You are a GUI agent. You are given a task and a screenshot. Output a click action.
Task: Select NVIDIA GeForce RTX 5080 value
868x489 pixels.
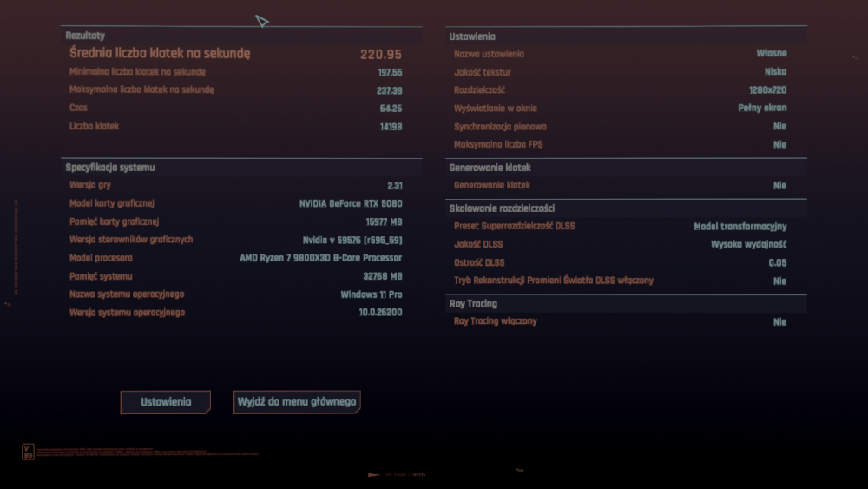point(351,204)
